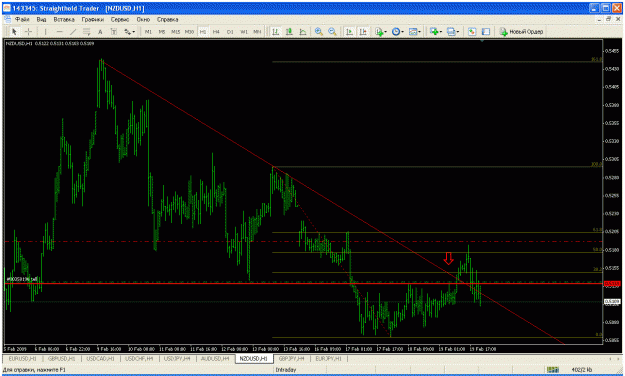This screenshot has height=376, width=625.
Task: Switch to EURUSD,H1 chart tab
Action: [x=22, y=359]
